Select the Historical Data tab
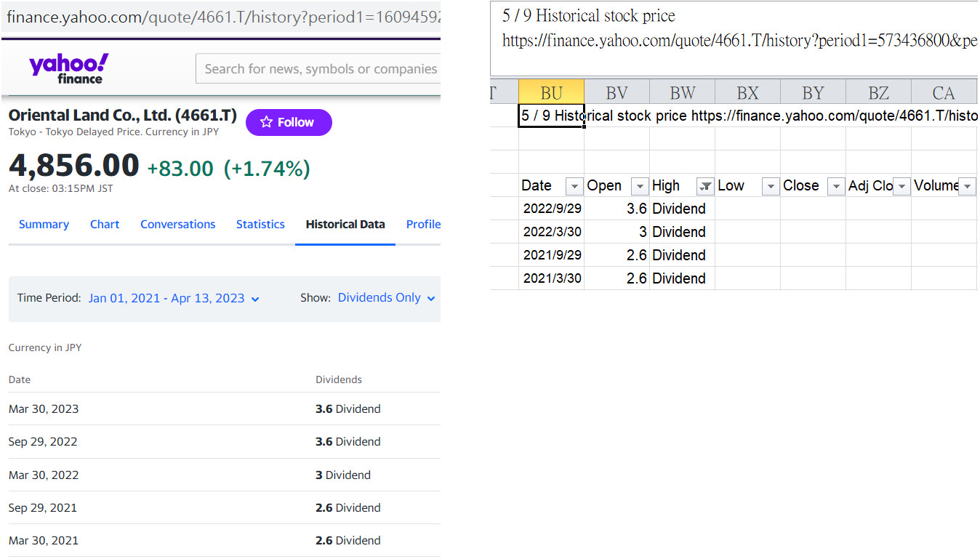 (x=345, y=224)
